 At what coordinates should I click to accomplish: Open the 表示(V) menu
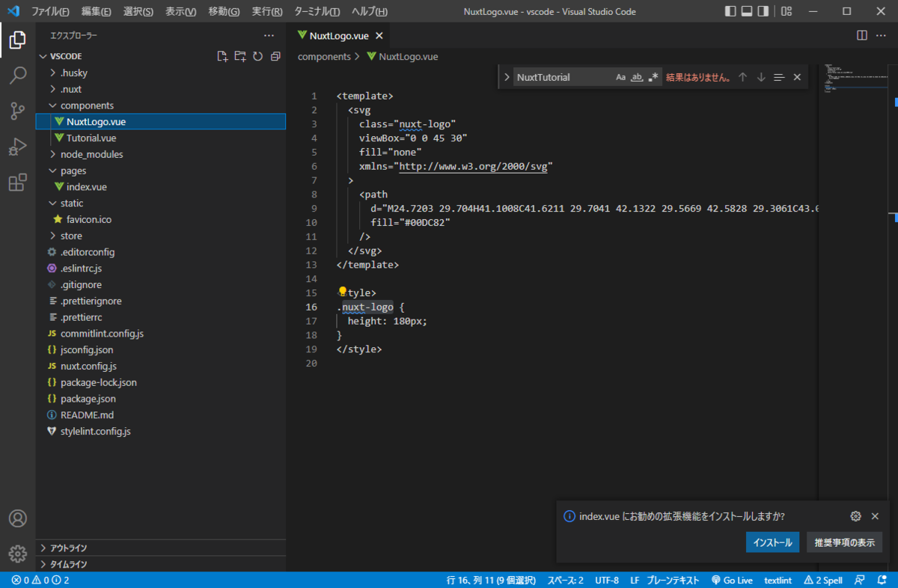pyautogui.click(x=180, y=11)
